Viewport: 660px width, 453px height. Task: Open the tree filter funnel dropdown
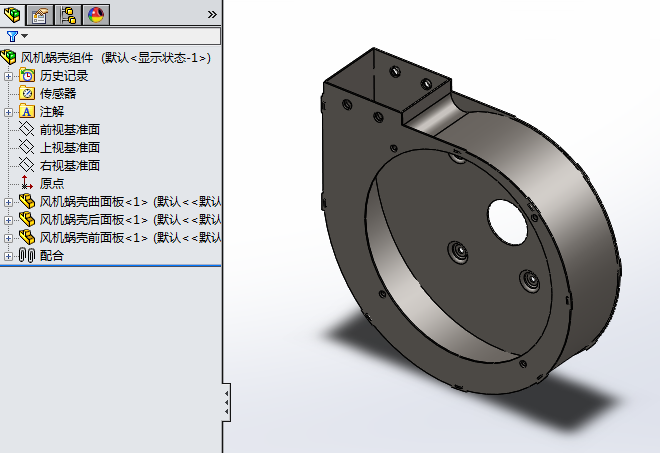click(x=17, y=36)
